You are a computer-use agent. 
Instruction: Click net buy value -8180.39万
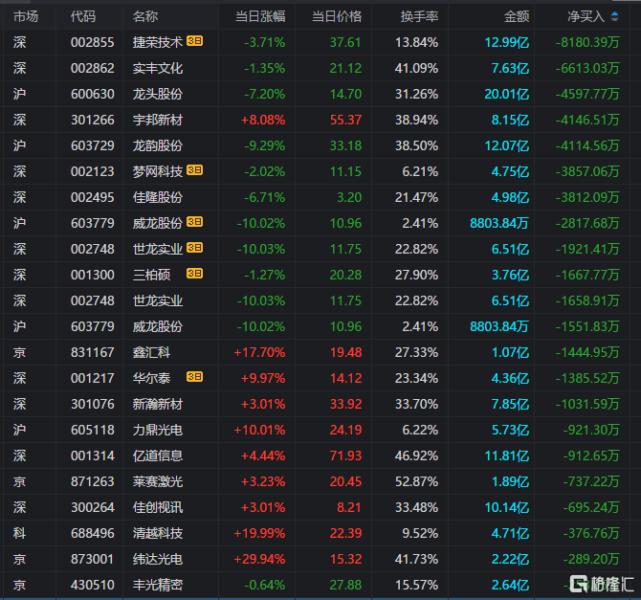(x=587, y=42)
